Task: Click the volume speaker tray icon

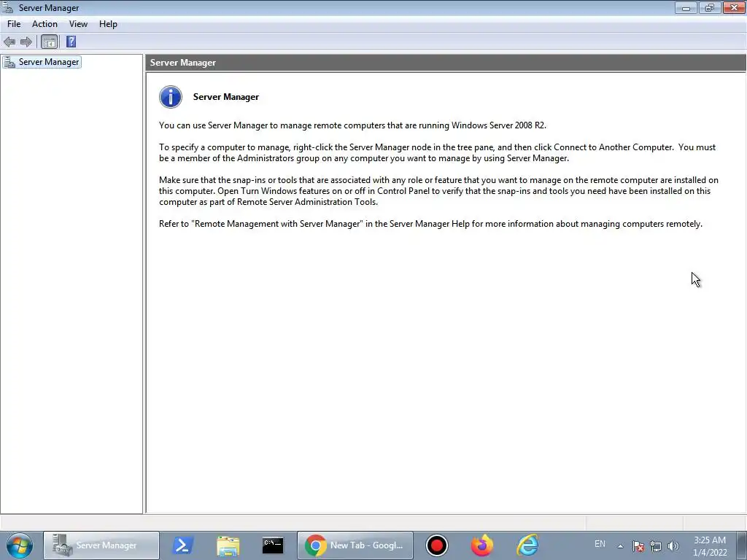Action: (673, 546)
